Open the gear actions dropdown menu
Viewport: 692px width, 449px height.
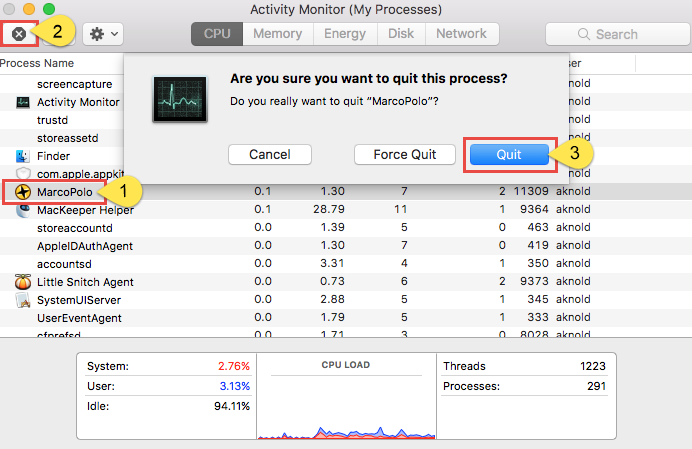[x=103, y=34]
